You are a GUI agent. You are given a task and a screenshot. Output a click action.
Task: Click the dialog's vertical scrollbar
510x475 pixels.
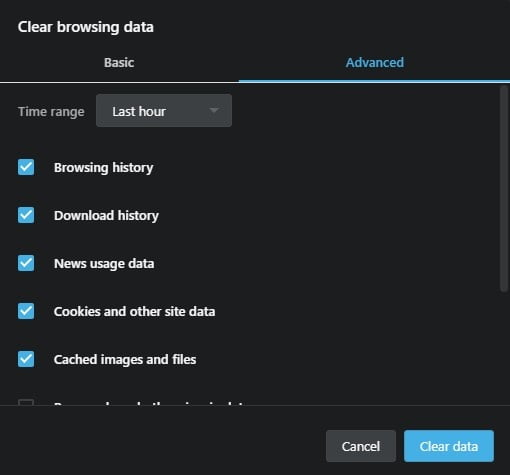(x=504, y=189)
